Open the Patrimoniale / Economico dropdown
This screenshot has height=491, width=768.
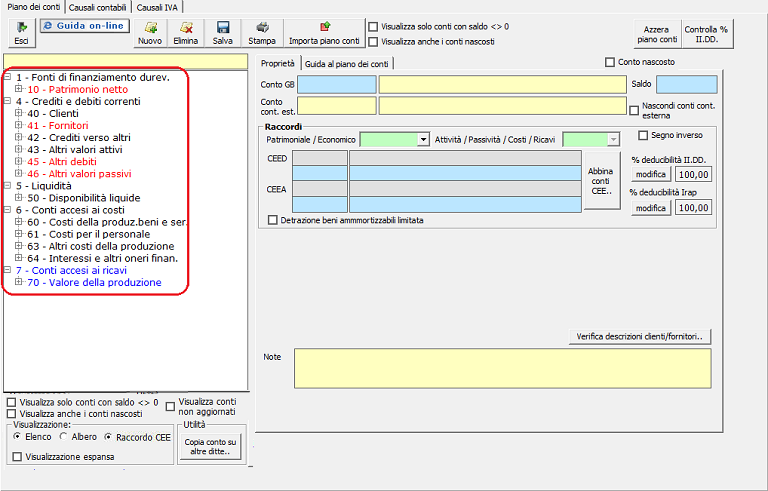tap(424, 140)
